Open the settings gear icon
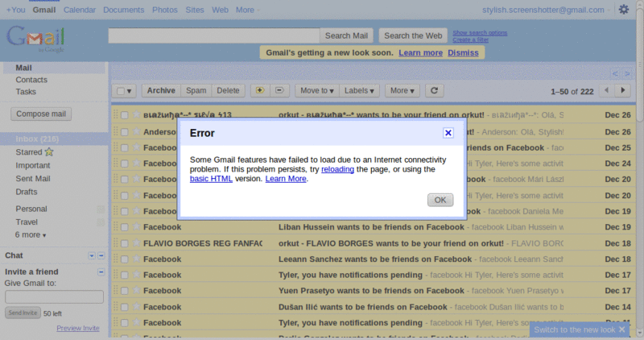This screenshot has width=644, height=340. [x=623, y=10]
